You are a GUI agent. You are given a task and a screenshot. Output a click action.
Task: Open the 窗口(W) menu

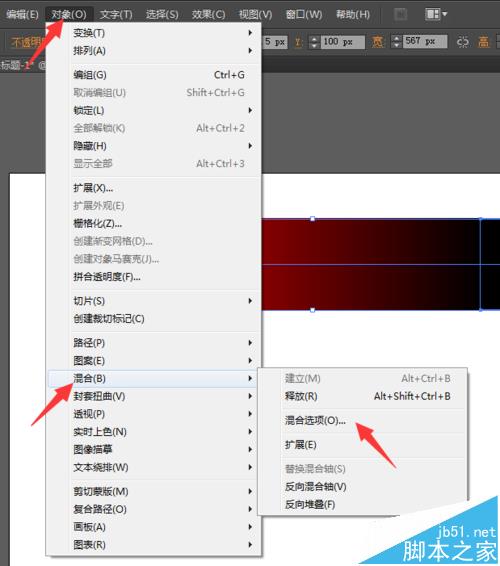[304, 14]
